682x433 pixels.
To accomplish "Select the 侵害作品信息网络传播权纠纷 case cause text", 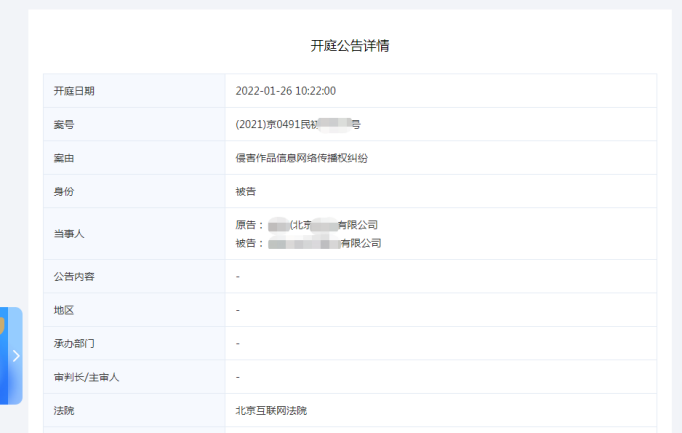I will coord(294,158).
